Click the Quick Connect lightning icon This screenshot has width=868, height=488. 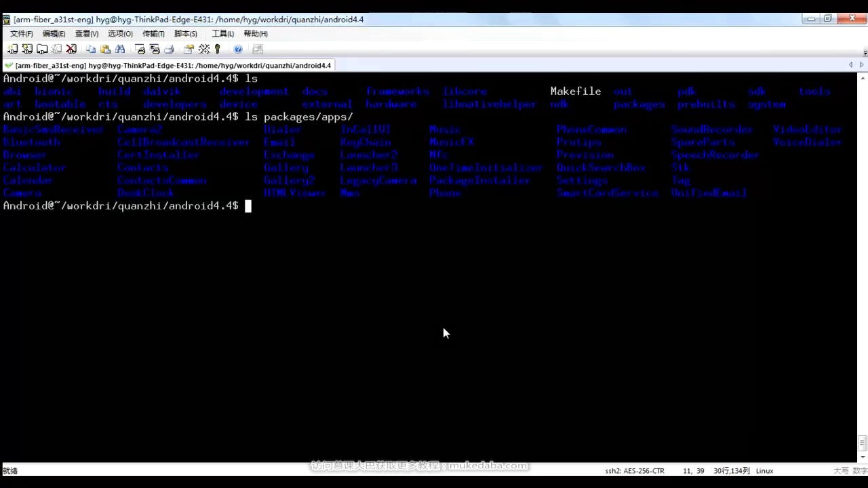click(x=27, y=49)
